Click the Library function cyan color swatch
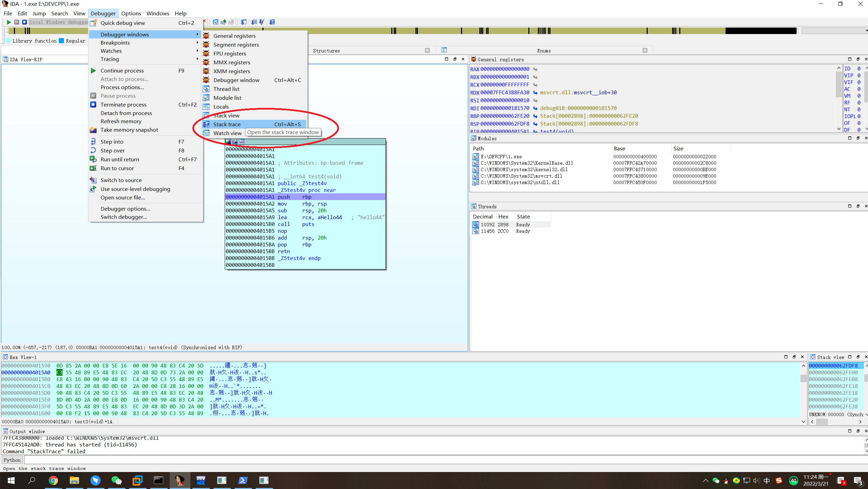This screenshot has height=489, width=868. [x=8, y=41]
